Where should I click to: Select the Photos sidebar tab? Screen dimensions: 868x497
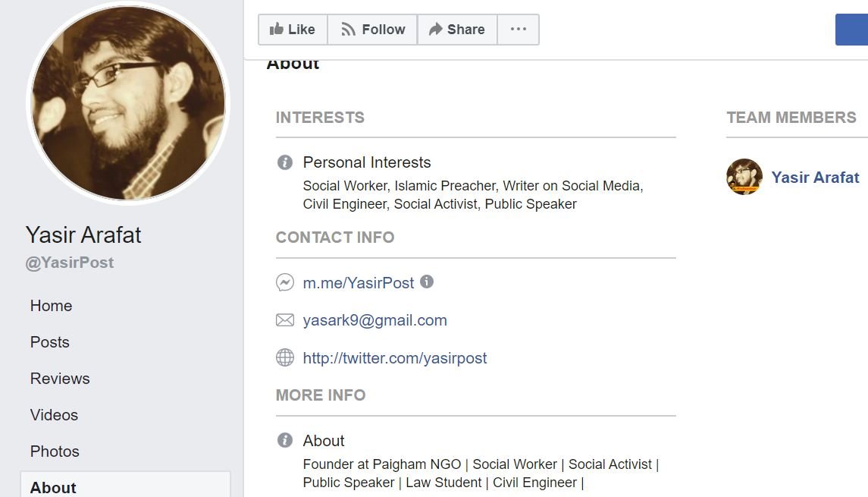pyautogui.click(x=55, y=451)
